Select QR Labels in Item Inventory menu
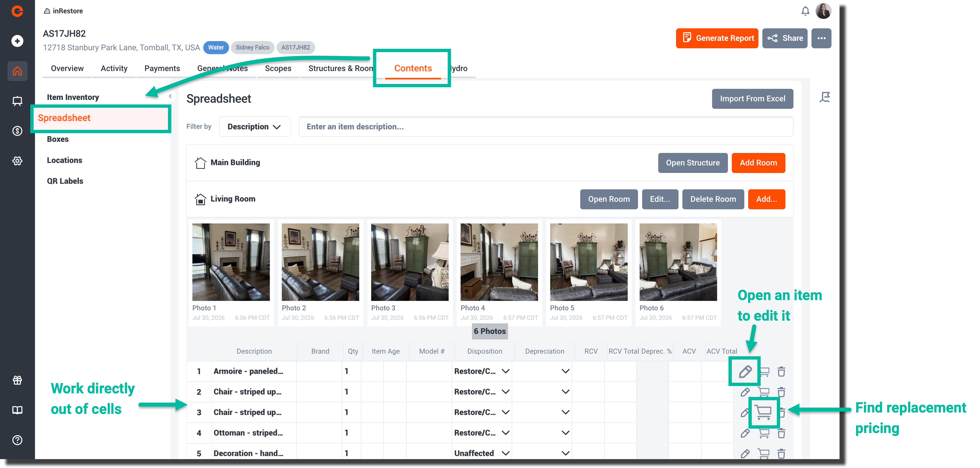The height and width of the screenshot is (468, 980). click(65, 181)
